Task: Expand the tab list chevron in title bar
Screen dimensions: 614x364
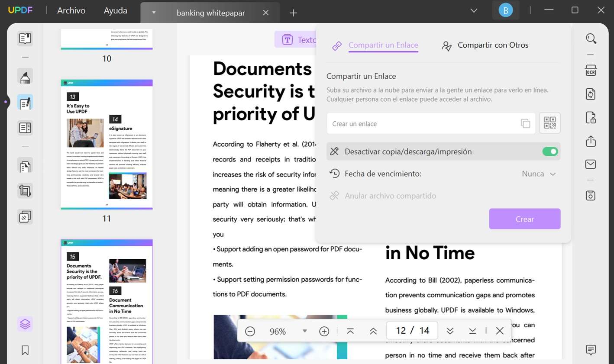Action: point(474,10)
